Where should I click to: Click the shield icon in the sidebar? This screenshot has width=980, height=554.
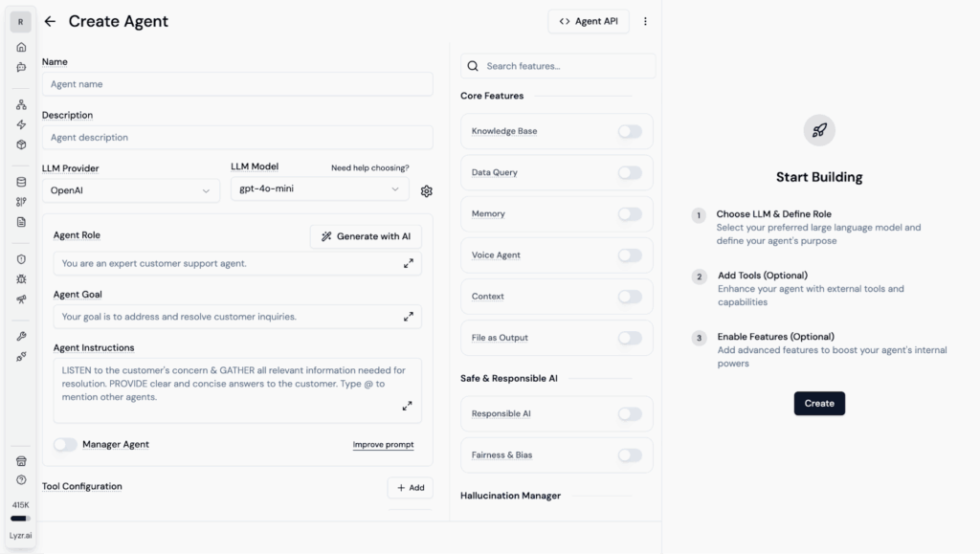click(x=21, y=259)
